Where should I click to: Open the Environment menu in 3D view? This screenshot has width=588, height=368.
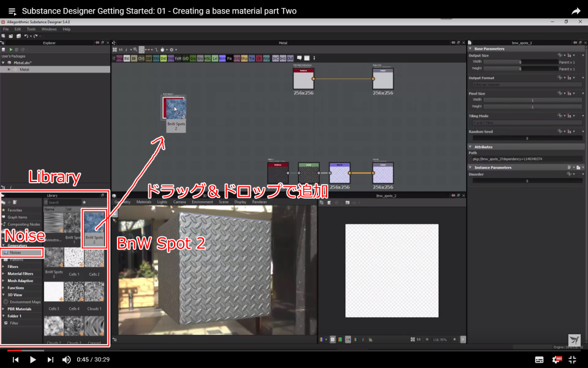tap(203, 202)
